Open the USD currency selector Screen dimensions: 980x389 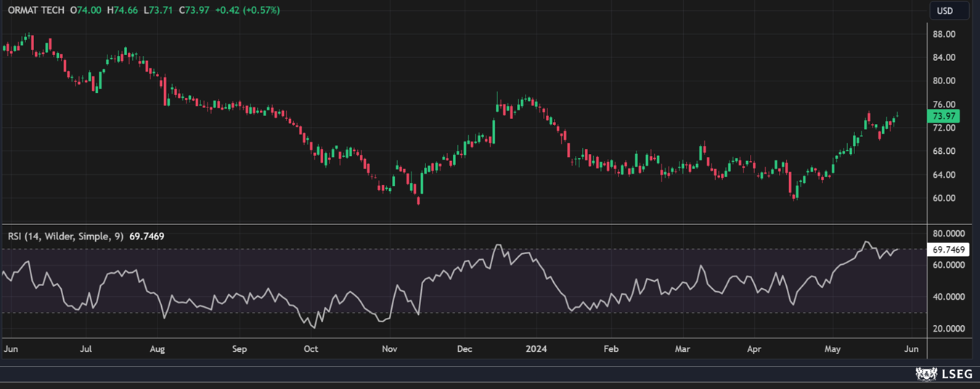pos(944,11)
